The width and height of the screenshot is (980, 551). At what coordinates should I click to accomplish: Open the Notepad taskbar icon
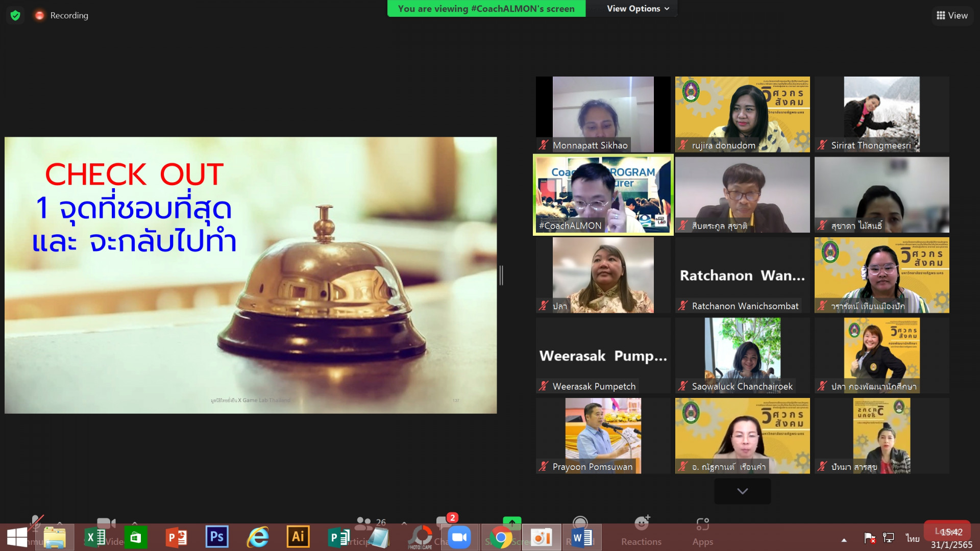tap(379, 538)
